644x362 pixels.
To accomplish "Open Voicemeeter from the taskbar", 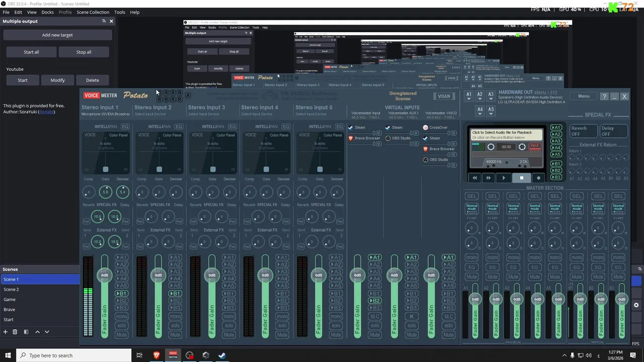I will click(173, 355).
